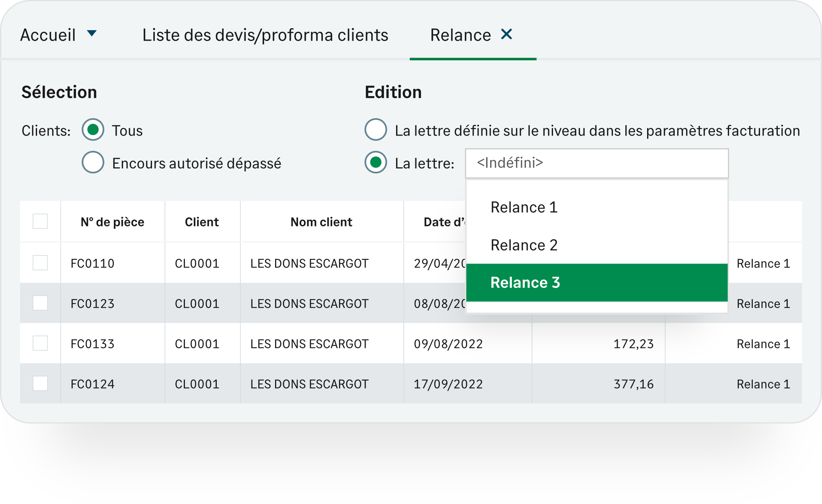Select 'La lettre' edition radio button
This screenshot has height=504, width=822.
click(x=374, y=162)
